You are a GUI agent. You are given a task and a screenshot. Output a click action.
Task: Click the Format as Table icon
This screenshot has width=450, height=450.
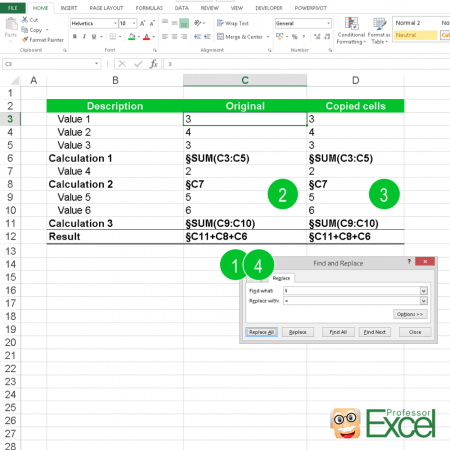pyautogui.click(x=379, y=23)
